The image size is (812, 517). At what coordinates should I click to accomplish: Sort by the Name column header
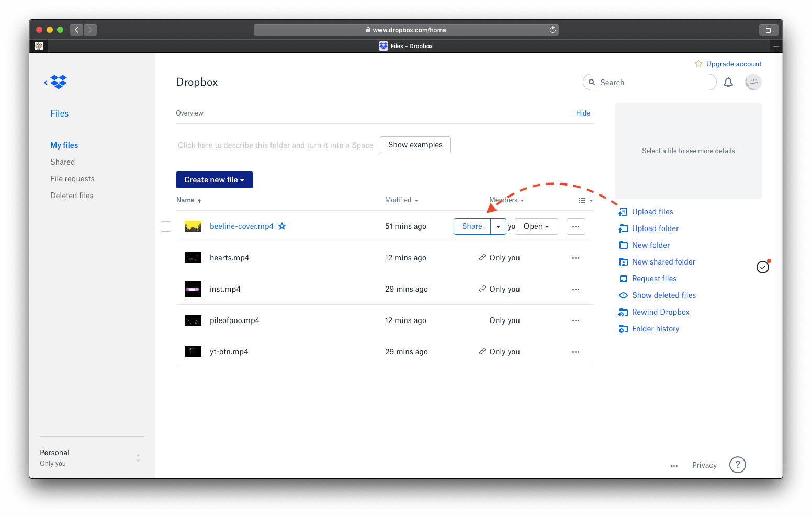(188, 200)
